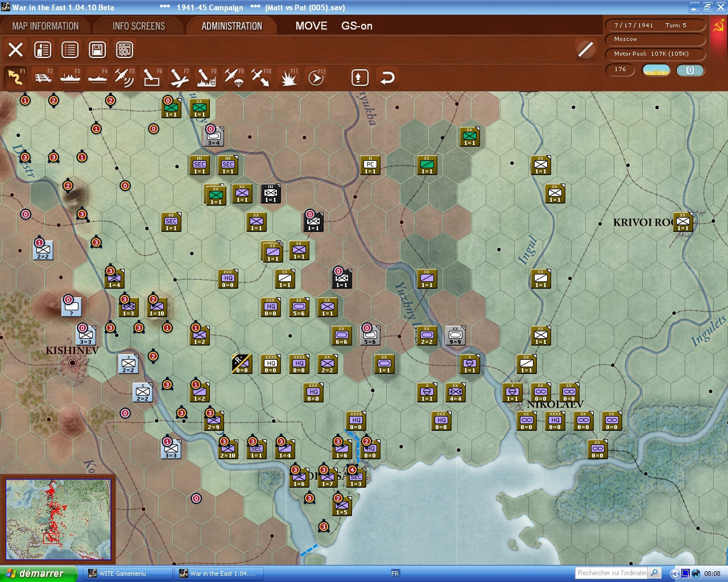
Task: Click the date and Turn 5 display
Action: click(x=655, y=25)
